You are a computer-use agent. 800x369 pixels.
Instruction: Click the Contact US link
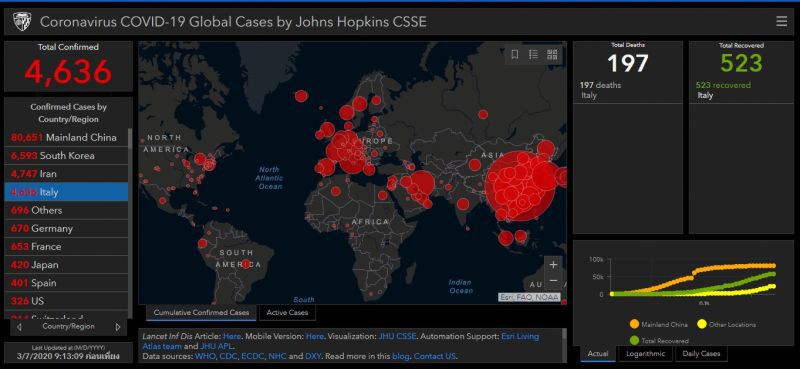coord(435,356)
